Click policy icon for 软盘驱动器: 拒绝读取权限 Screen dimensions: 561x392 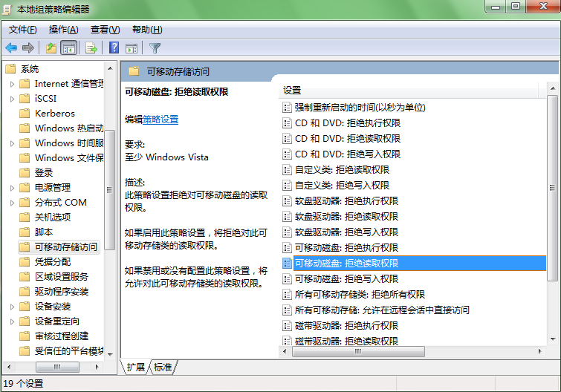click(287, 216)
